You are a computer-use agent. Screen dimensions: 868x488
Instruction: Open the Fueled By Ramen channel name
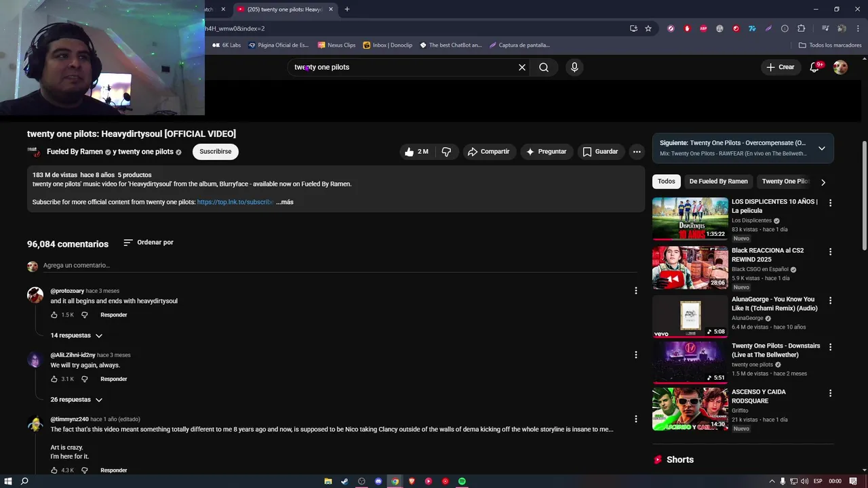[x=75, y=152]
